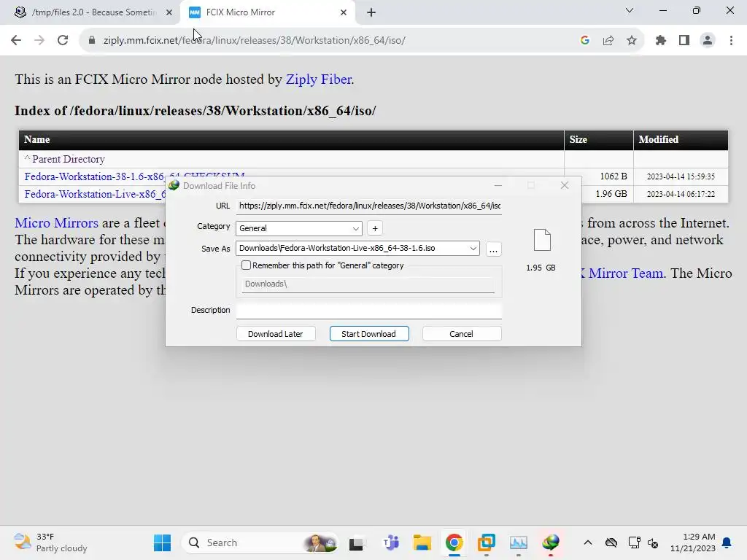Open a new browser tab
Viewport: 747px width, 560px height.
click(371, 13)
